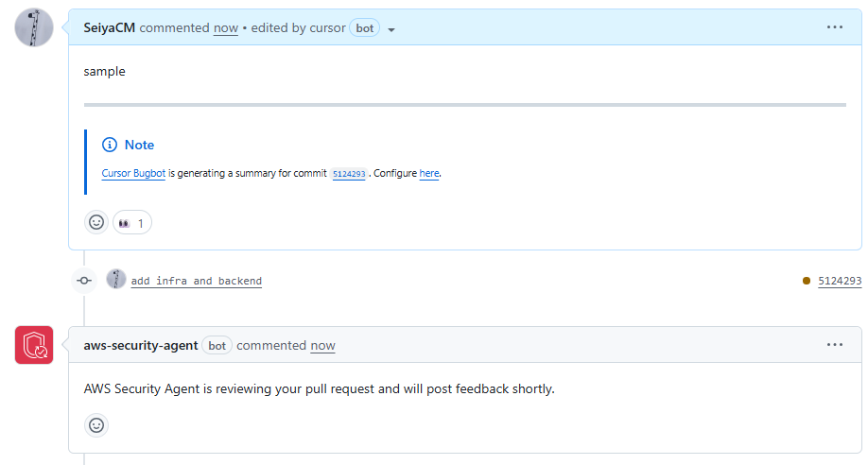Open commit hash 5124293 on the right
This screenshot has height=465, width=868.
(840, 281)
